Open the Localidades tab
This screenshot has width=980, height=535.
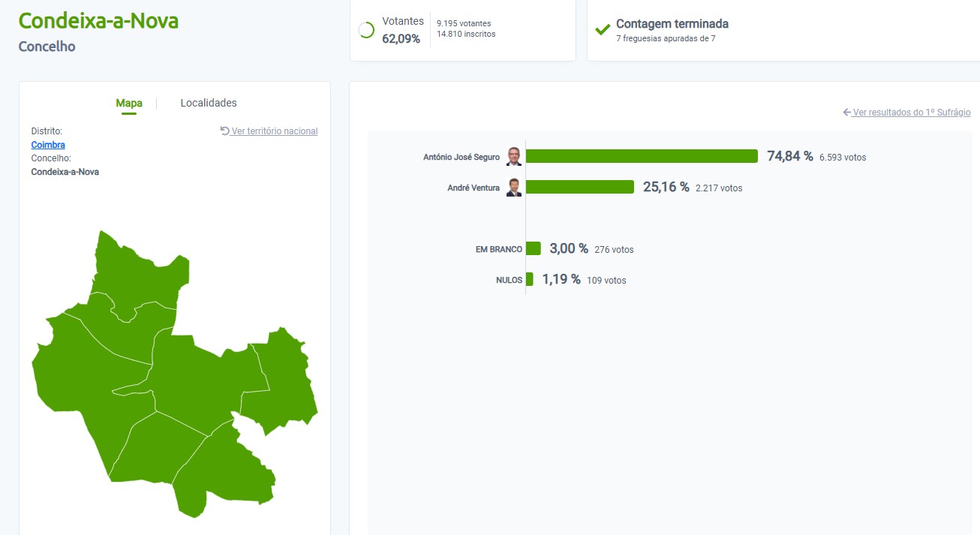coord(209,103)
